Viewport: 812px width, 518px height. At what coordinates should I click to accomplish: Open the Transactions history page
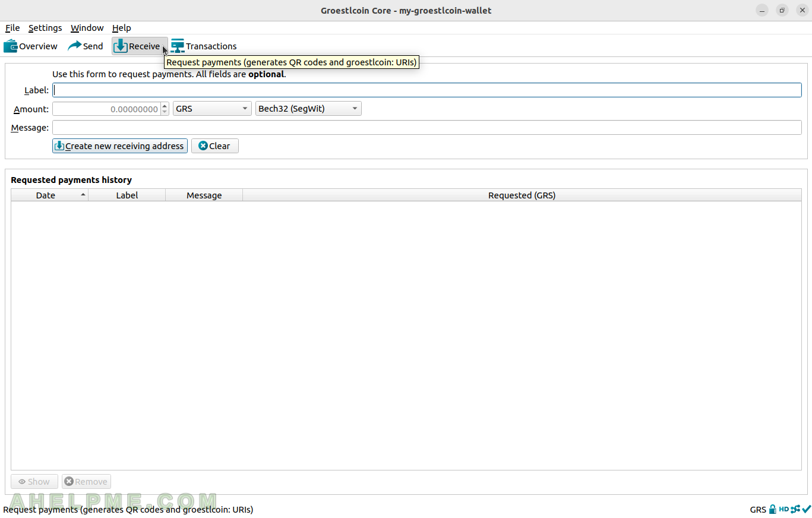204,46
